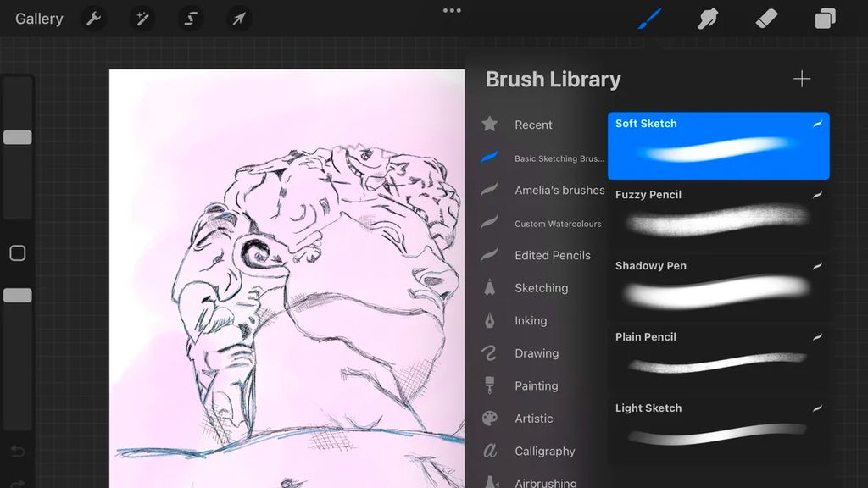Viewport: 868px width, 488px height.
Task: Tap the Paint brush tool icon
Action: tap(648, 17)
